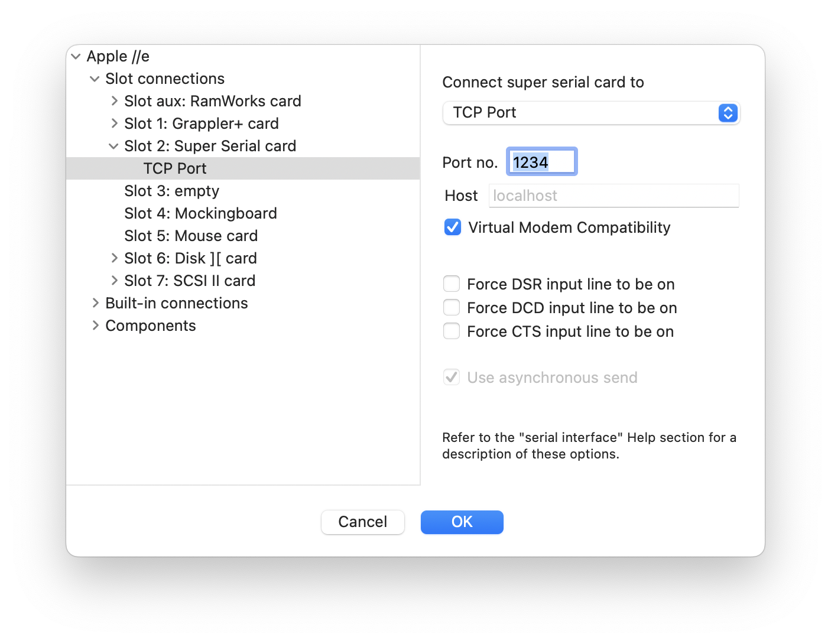
Task: Collapse Slot 2: Super Serial card
Action: click(x=113, y=147)
